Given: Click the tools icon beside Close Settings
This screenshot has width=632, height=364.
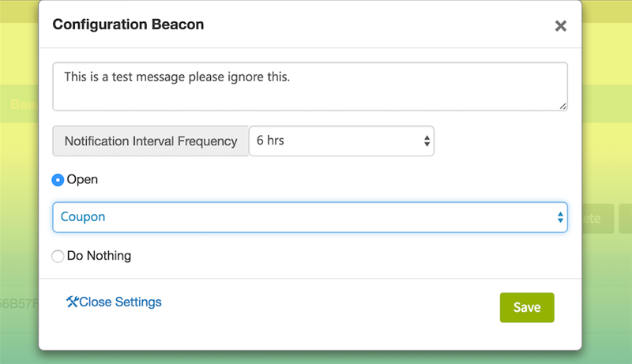Looking at the screenshot, I should click(x=72, y=302).
